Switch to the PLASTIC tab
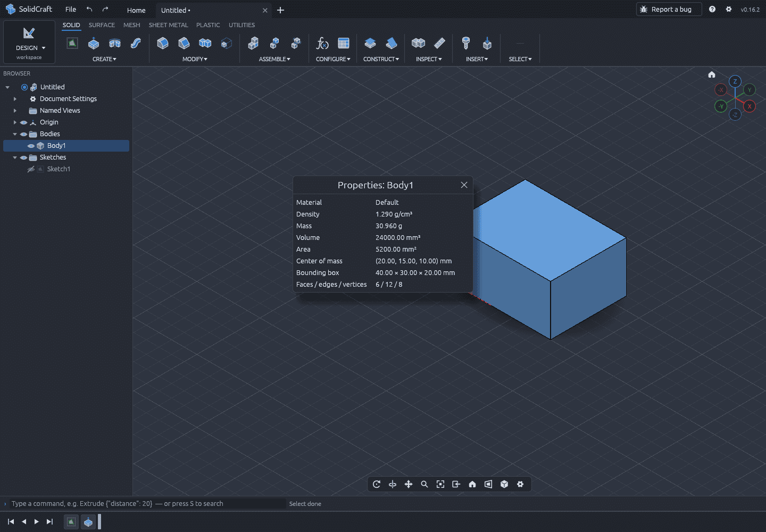 click(x=208, y=25)
